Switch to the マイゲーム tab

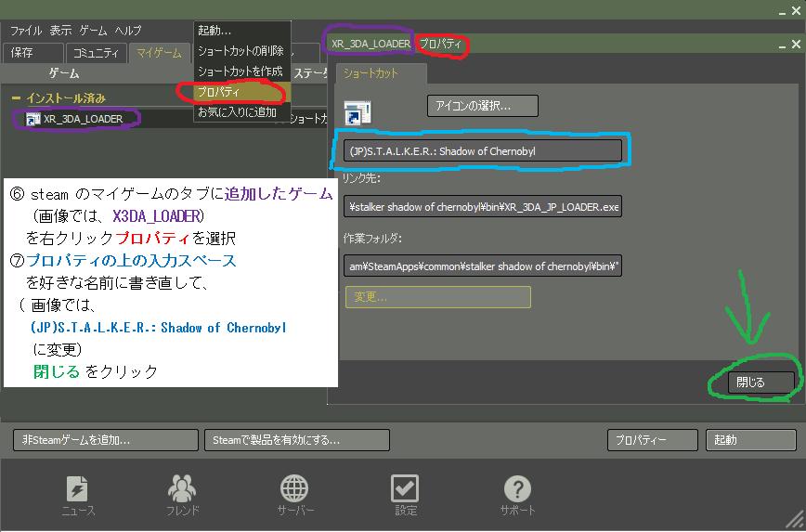click(160, 53)
